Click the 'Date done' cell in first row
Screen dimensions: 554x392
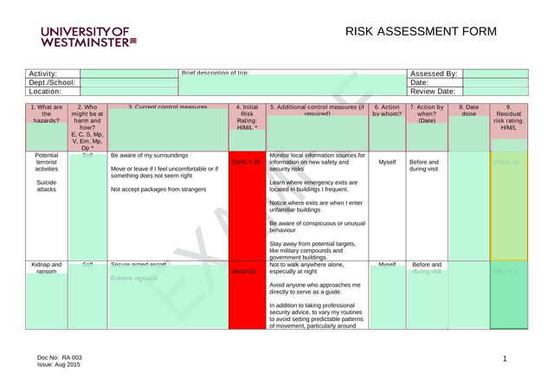(x=468, y=205)
